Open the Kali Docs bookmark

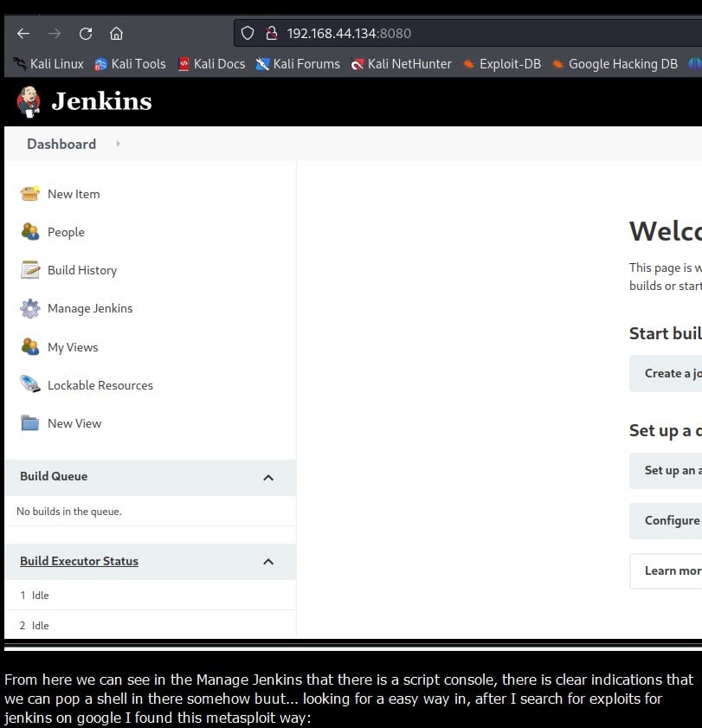212,63
